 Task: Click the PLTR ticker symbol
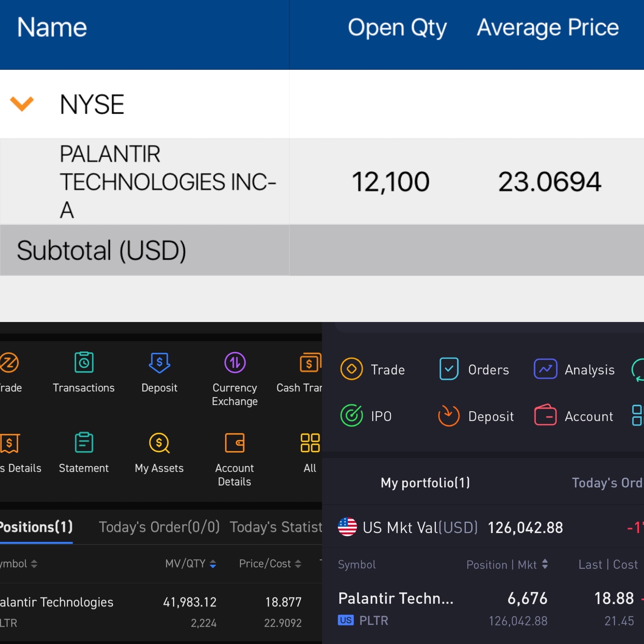[374, 621]
